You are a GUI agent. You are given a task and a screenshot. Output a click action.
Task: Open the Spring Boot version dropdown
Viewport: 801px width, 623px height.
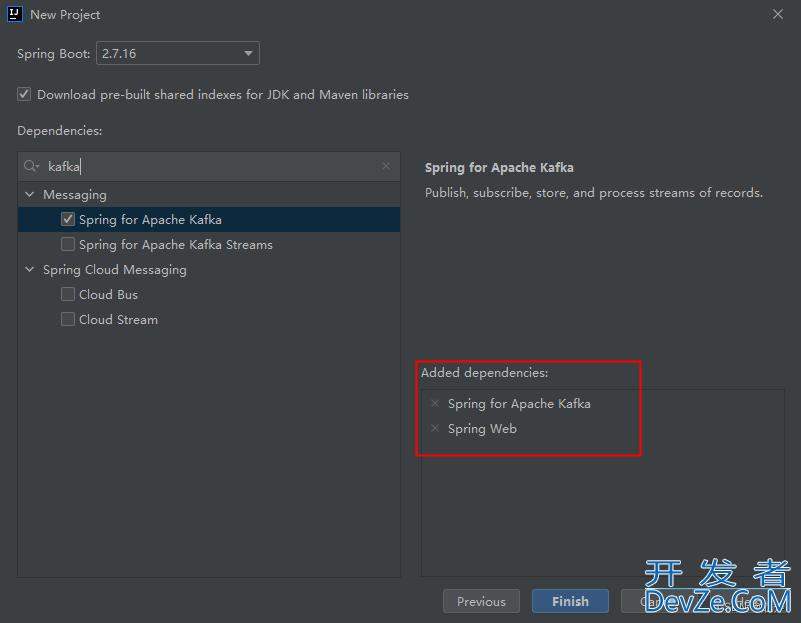tap(178, 53)
